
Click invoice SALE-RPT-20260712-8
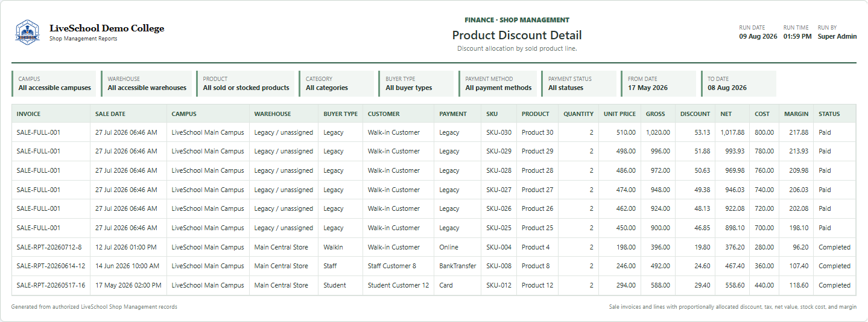[49, 247]
